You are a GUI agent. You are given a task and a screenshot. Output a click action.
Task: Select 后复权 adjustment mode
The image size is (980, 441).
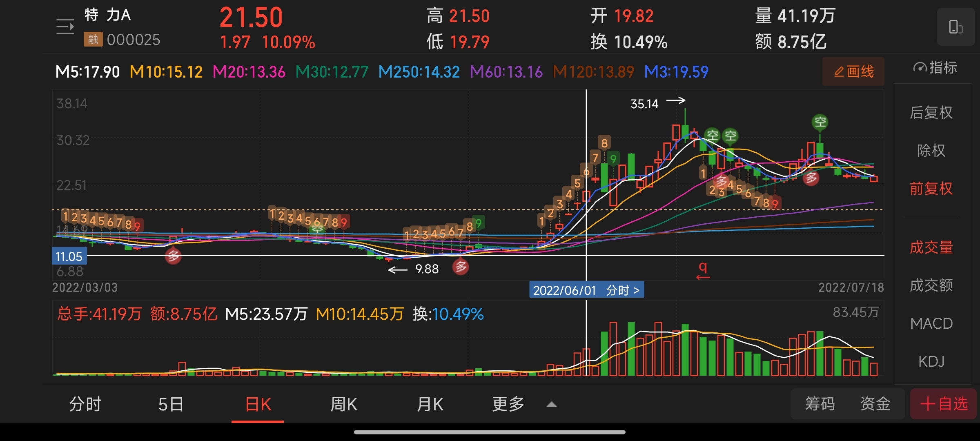click(931, 113)
